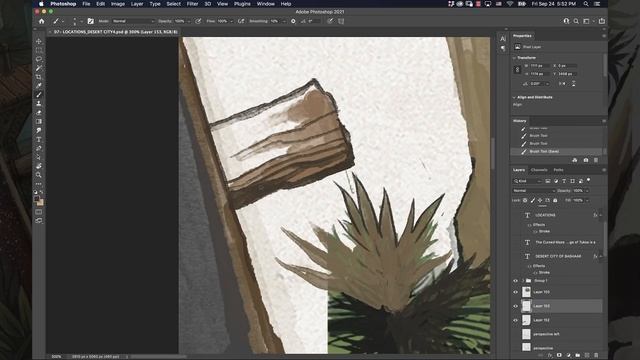Open the smoothing options gear
Screen dimensions: 640x360
[x=293, y=21]
